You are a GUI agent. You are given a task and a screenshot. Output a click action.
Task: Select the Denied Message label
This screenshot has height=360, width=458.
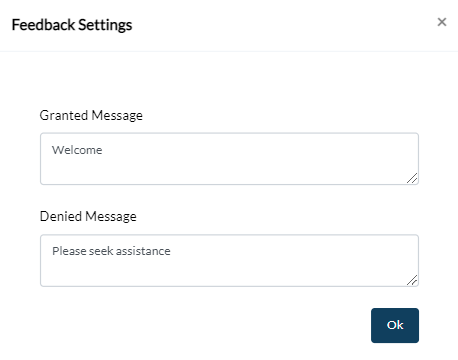pos(88,217)
